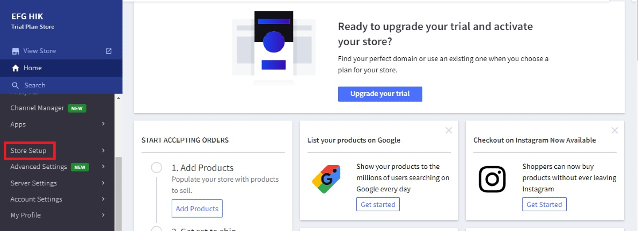Expand the Store Setup menu chevron
The width and height of the screenshot is (644, 231).
click(103, 151)
